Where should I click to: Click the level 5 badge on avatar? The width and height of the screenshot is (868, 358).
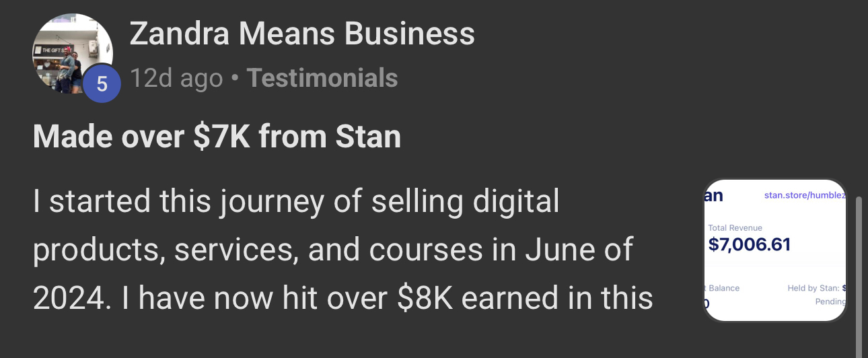click(102, 84)
